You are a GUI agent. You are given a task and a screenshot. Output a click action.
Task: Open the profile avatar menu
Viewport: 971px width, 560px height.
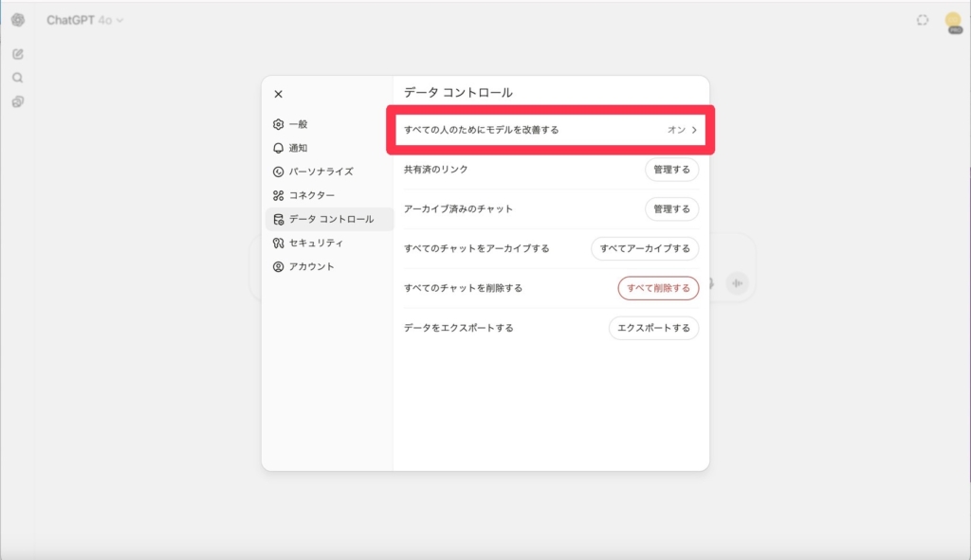[x=953, y=22]
